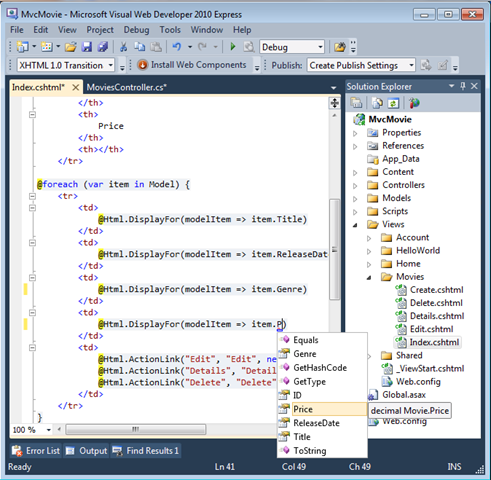Collapse the foreach tr outlining box
Image resolution: width=491 pixels, height=480 pixels.
click(32, 196)
